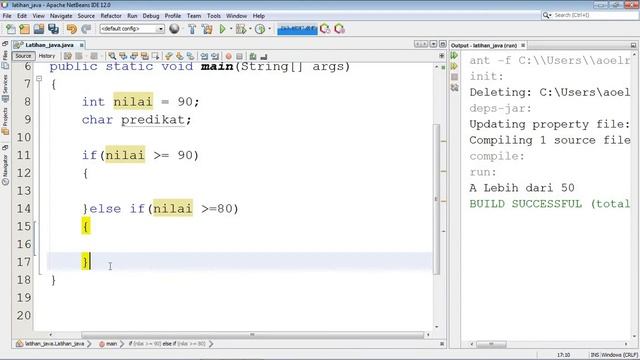640x360 pixels.
Task: Save all files with Save All icon
Action: (x=53, y=29)
